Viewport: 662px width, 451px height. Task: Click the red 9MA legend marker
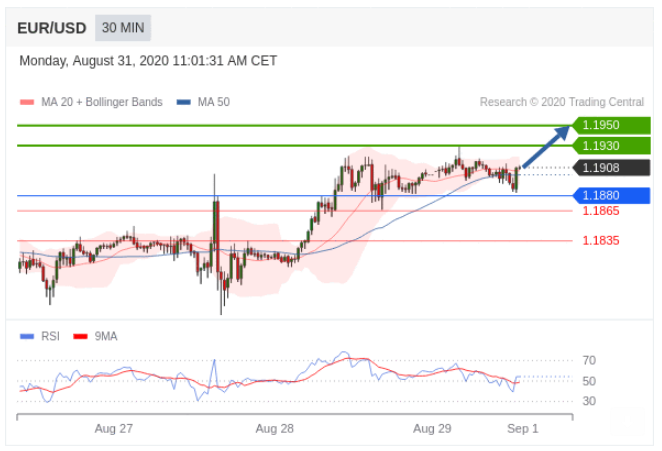[x=81, y=336]
